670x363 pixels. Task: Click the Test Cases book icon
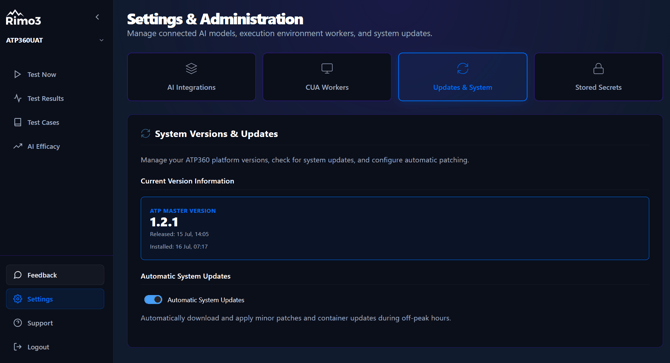(18, 122)
